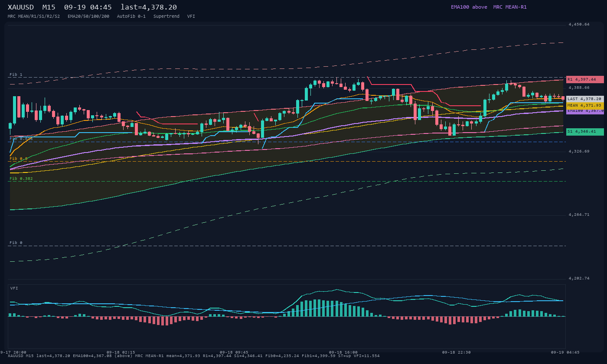The image size is (607, 364).
Task: Click EMA100=4,367.08 in the bottom status line
Action: pyautogui.click(x=92, y=356)
